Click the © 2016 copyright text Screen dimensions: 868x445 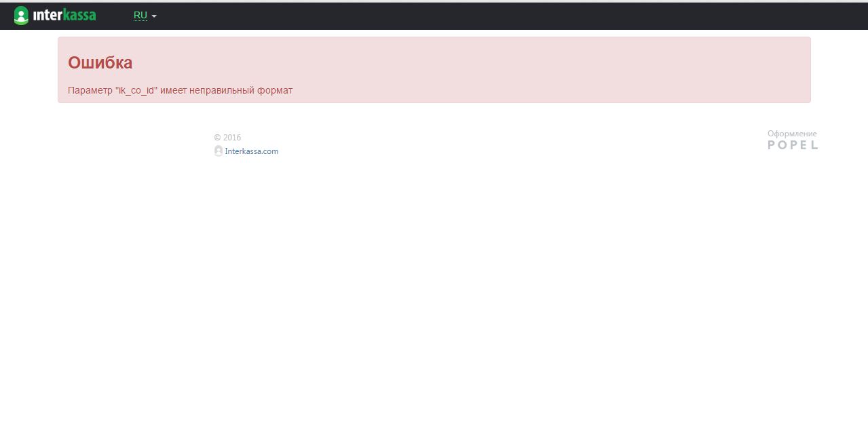(227, 138)
